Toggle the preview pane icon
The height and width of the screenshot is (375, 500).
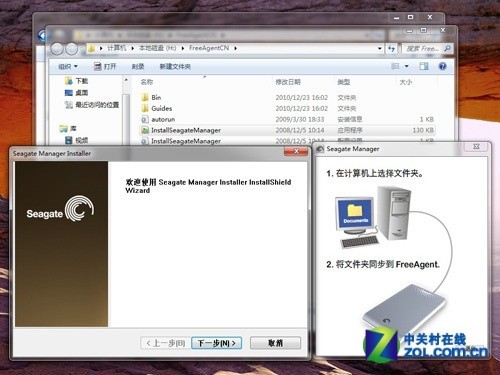(x=424, y=66)
